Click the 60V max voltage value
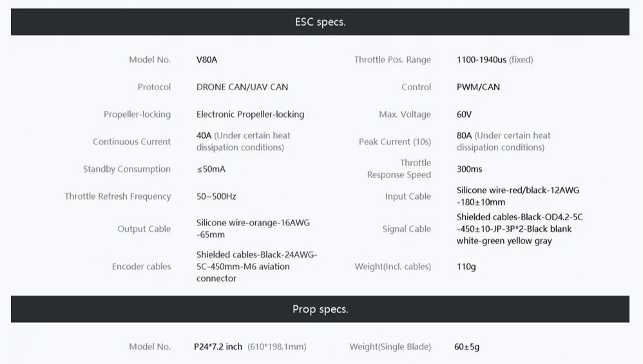Viewport: 643px width, 364px height. click(x=464, y=115)
